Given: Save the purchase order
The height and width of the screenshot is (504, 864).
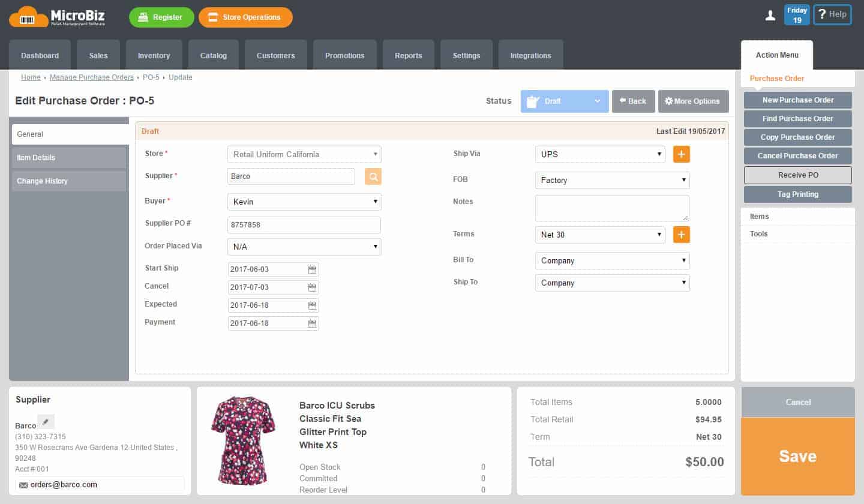Looking at the screenshot, I should pos(798,456).
